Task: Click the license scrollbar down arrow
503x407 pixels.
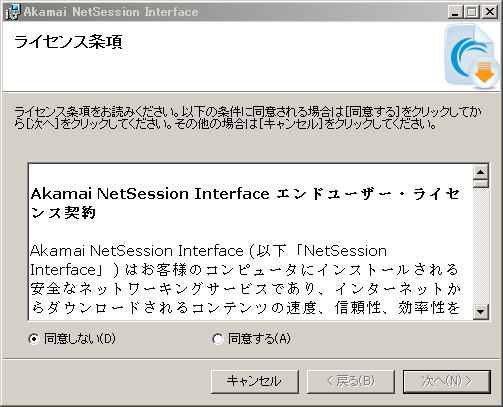Action: tap(480, 312)
